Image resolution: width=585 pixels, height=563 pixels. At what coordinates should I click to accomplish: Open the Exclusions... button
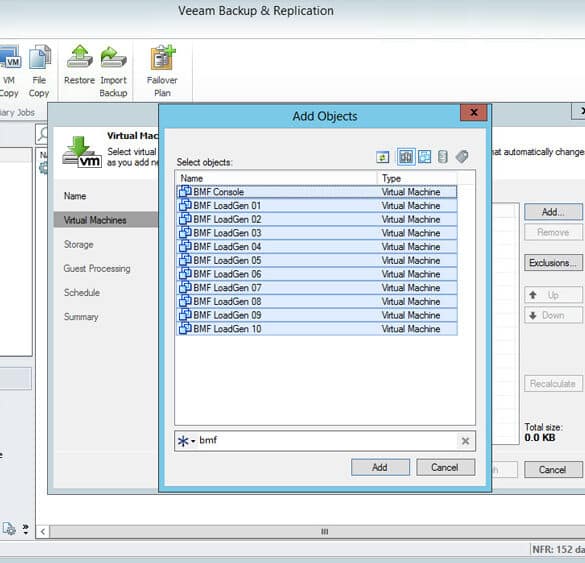click(x=553, y=263)
